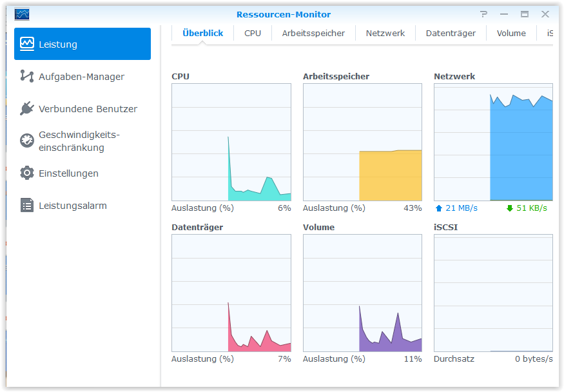Open Einstellungen via the gear icon
The image size is (564, 392).
(x=27, y=173)
